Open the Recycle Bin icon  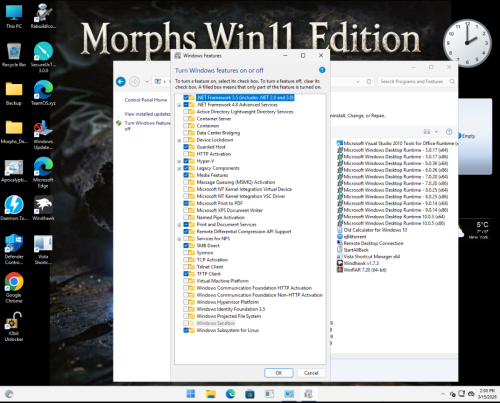(14, 55)
